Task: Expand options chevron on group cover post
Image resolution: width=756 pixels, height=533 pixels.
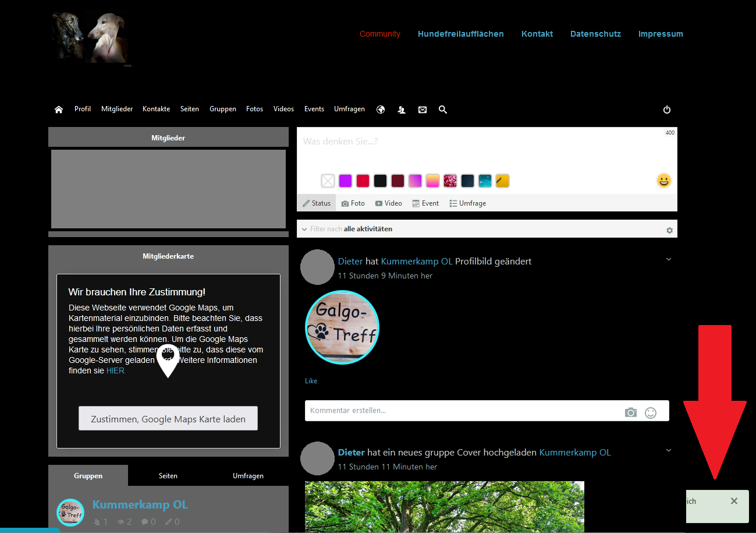Action: [669, 450]
